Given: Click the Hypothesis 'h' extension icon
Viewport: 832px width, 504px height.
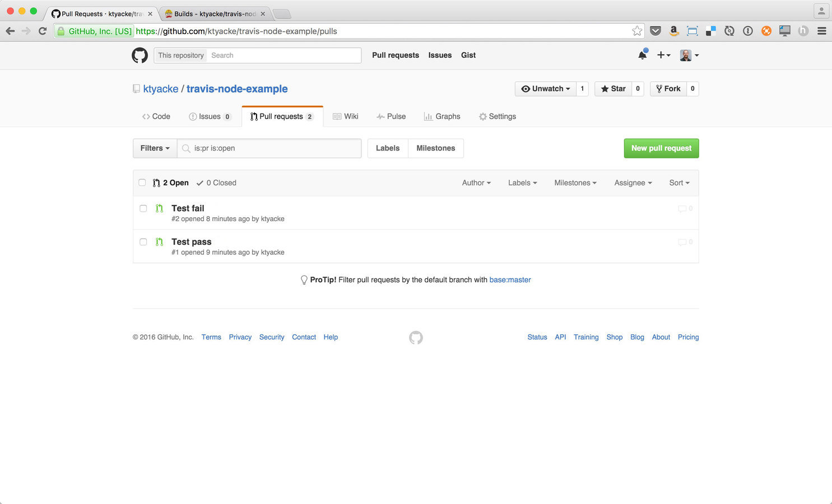Looking at the screenshot, I should 803,31.
